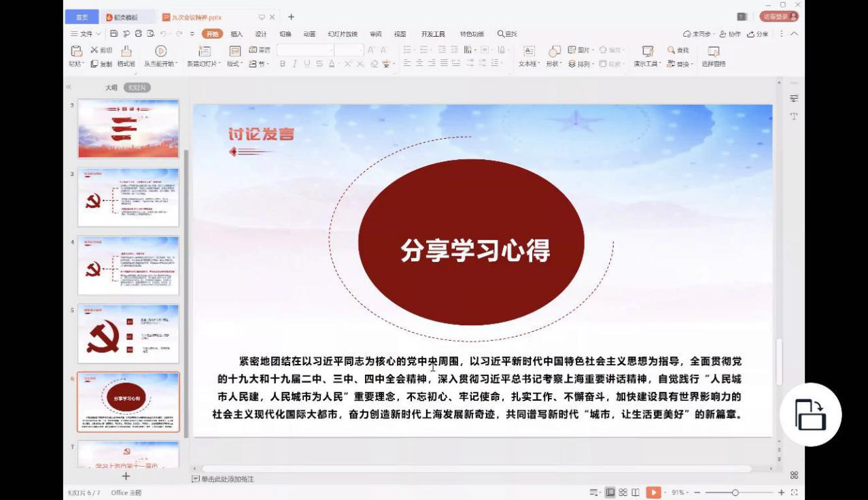This screenshot has width=868, height=500.
Task: Click the zoom slider handle
Action: [735, 493]
